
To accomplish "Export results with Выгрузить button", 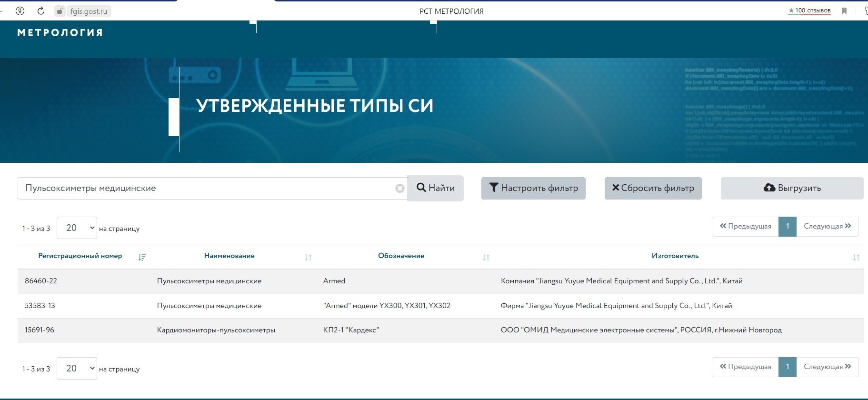I will (x=792, y=188).
